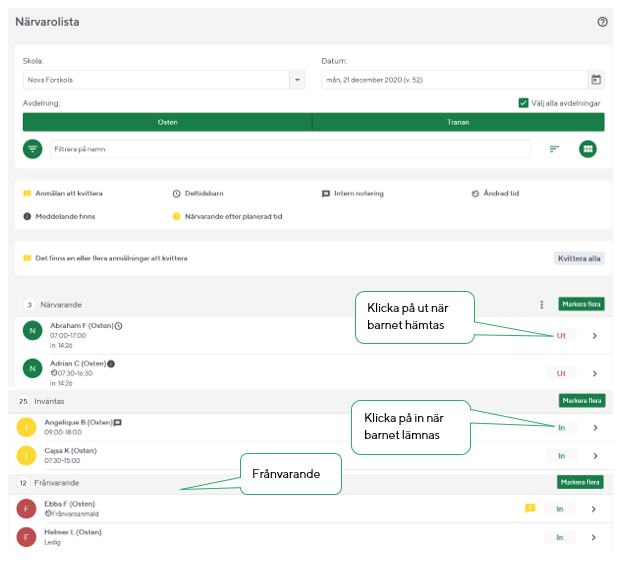
Task: Expand Abraham F row details chevron
Action: 594,336
